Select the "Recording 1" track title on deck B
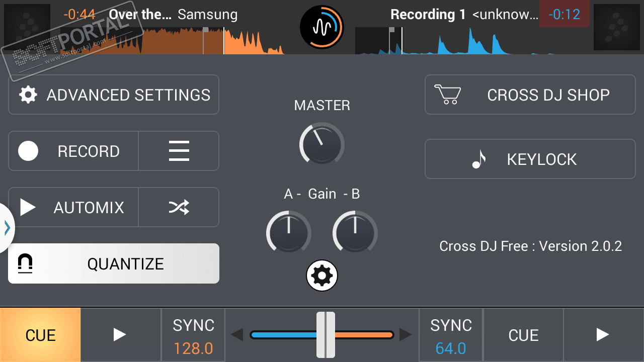The width and height of the screenshot is (644, 362). pyautogui.click(x=428, y=14)
